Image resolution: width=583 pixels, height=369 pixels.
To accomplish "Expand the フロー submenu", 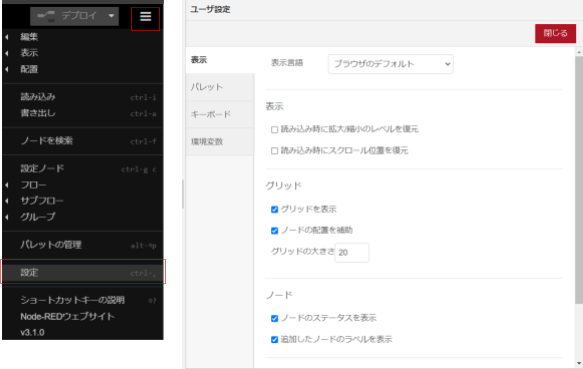I will (83, 185).
